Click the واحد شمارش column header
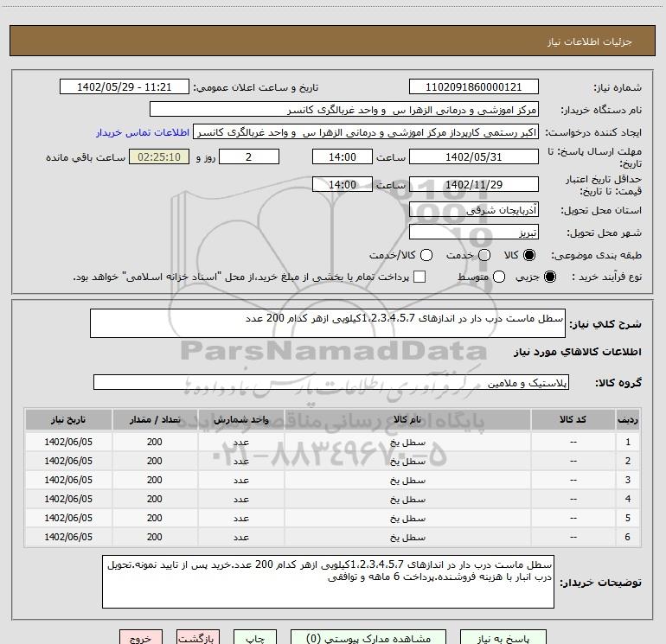This screenshot has height=644, width=666. [x=240, y=419]
